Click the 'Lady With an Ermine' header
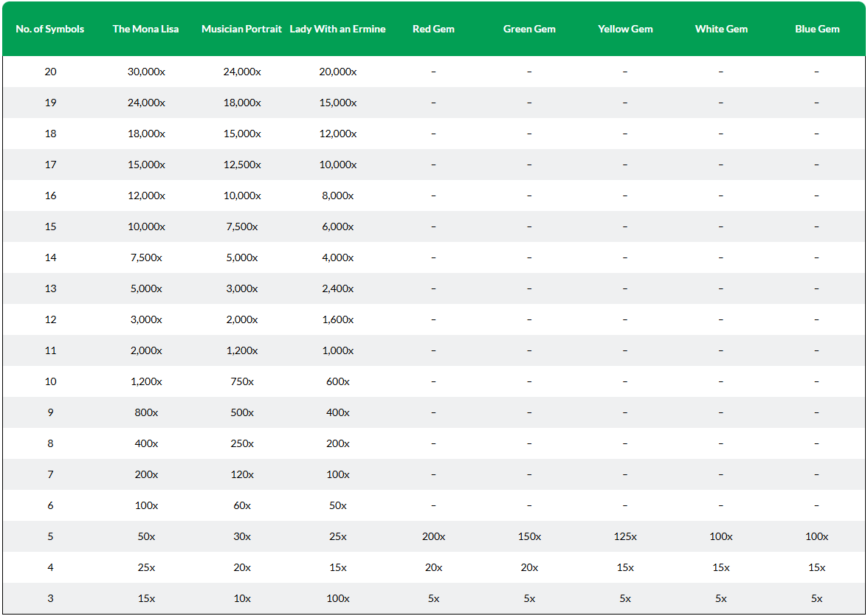 pos(338,30)
